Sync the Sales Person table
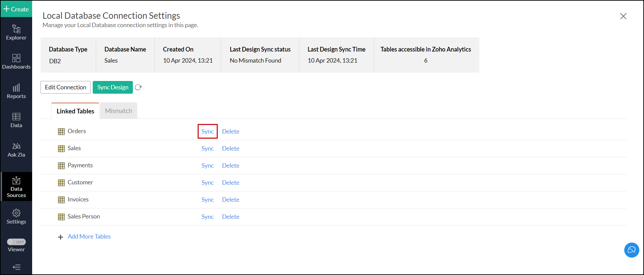Viewport: 644px width, 275px height. pyautogui.click(x=208, y=217)
